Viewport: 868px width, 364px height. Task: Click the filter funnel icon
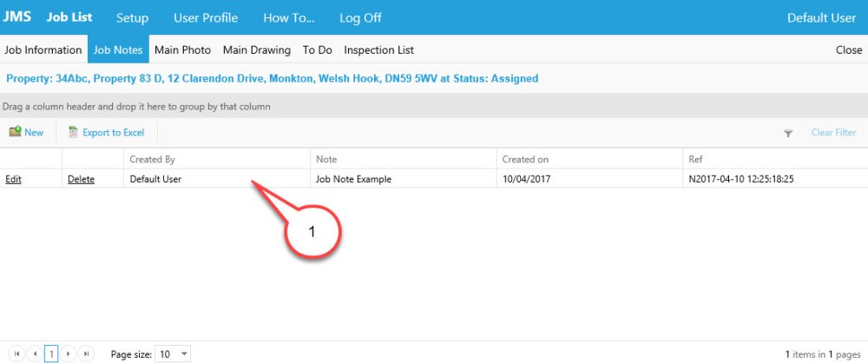click(x=788, y=133)
